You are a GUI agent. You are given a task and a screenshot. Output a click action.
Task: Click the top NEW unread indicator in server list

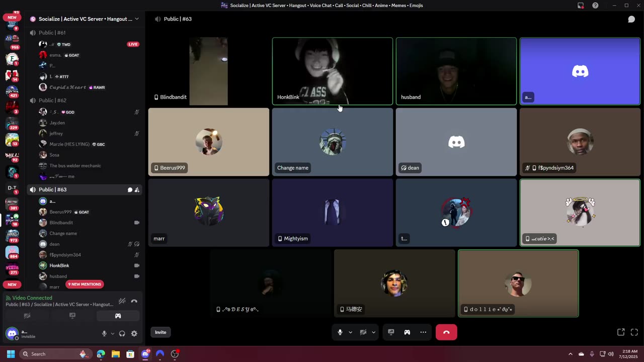(x=12, y=18)
